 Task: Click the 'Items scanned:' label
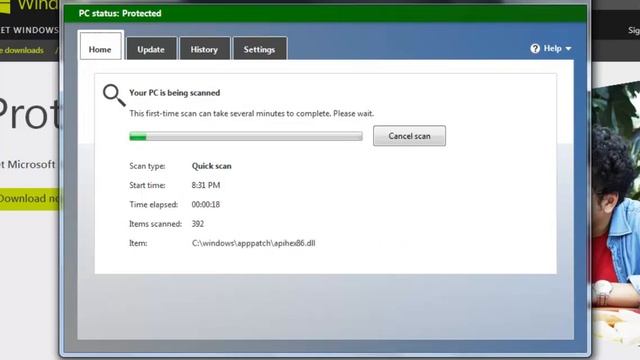(x=155, y=224)
